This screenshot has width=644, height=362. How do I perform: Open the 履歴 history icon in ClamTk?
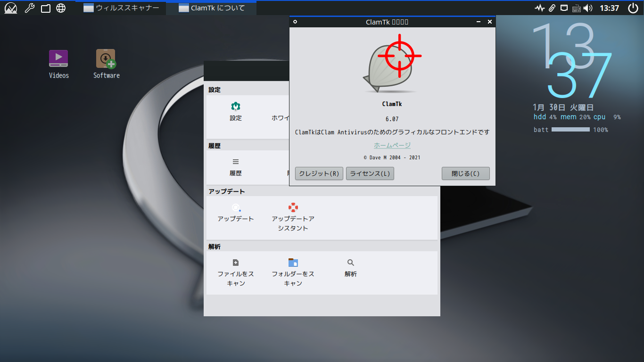236,162
